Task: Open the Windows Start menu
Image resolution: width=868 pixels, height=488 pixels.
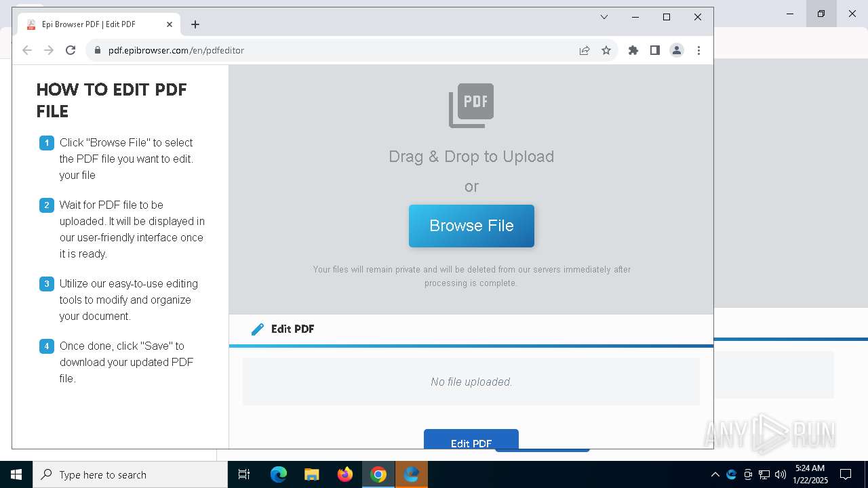Action: coord(16,474)
